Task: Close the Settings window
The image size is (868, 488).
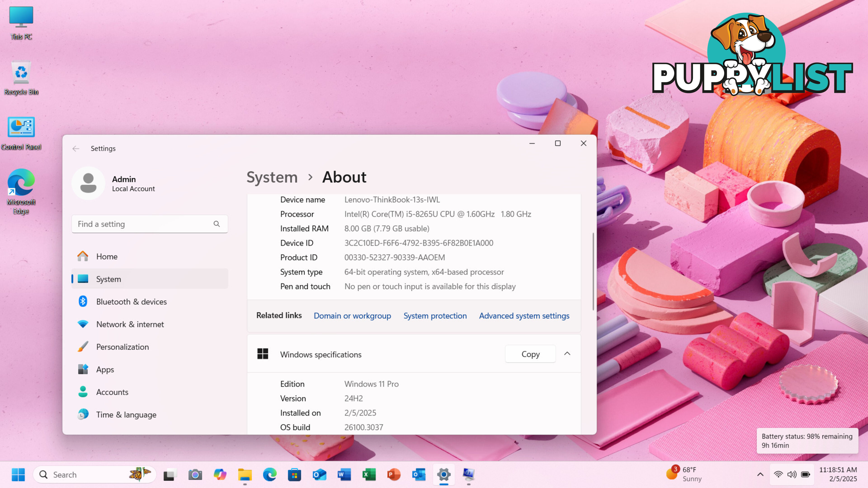Action: point(584,143)
